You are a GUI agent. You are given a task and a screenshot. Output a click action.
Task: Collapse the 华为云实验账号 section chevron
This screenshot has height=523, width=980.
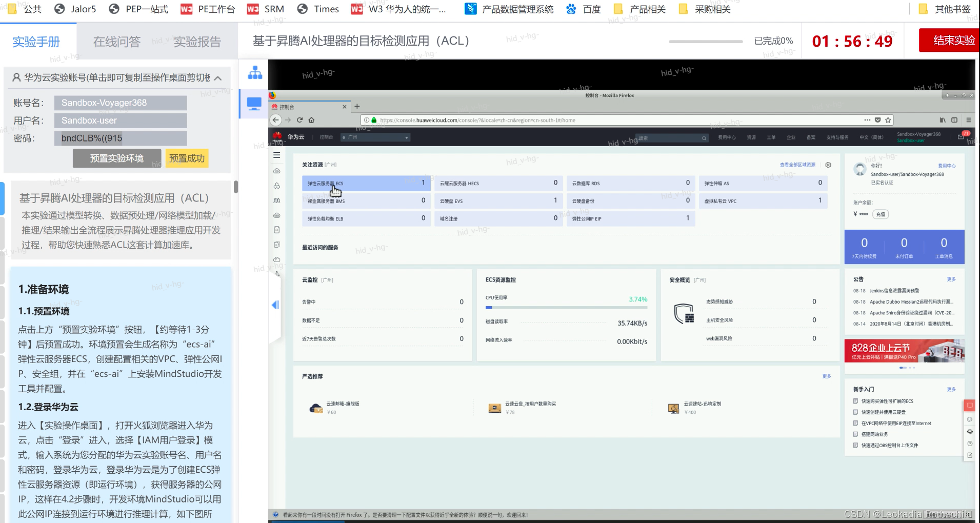point(218,78)
